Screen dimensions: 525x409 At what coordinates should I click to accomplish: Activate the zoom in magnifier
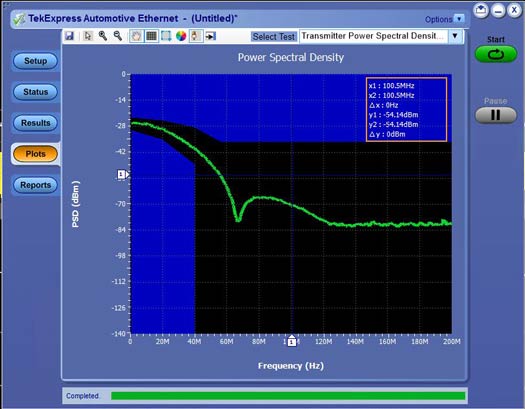pos(103,36)
